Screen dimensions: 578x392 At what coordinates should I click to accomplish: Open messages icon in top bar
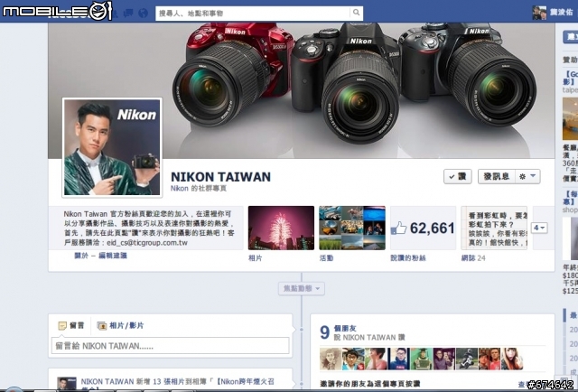(128, 14)
